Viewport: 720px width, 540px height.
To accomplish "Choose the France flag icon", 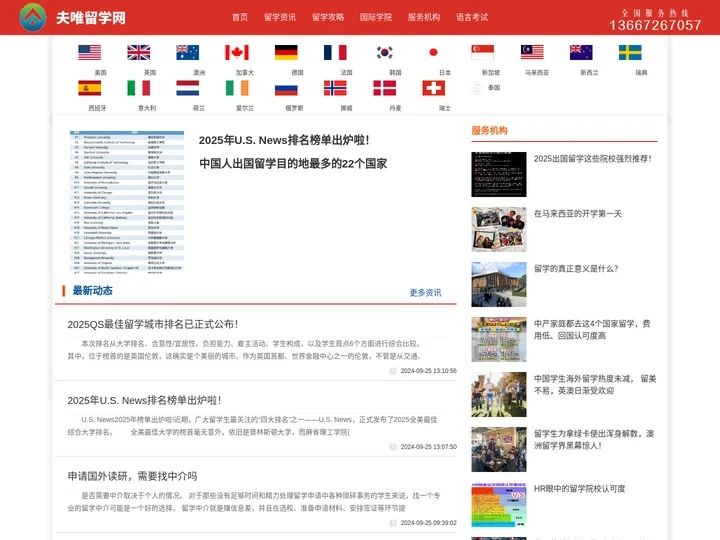I will (335, 52).
